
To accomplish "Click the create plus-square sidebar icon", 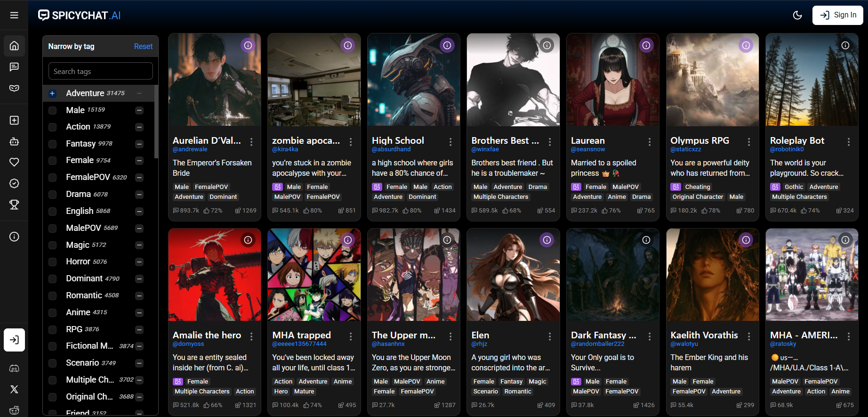I will (14, 120).
